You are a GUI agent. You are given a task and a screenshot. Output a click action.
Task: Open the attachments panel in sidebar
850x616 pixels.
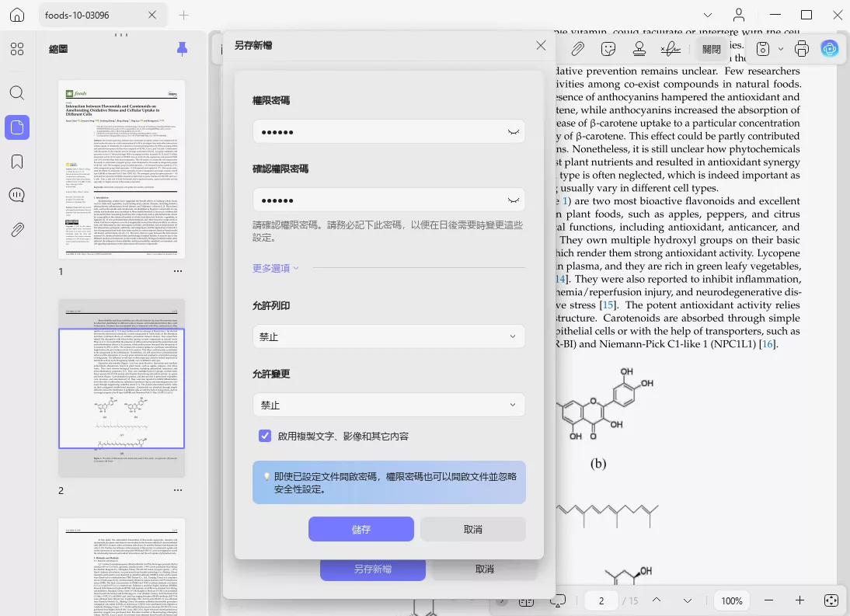click(17, 230)
